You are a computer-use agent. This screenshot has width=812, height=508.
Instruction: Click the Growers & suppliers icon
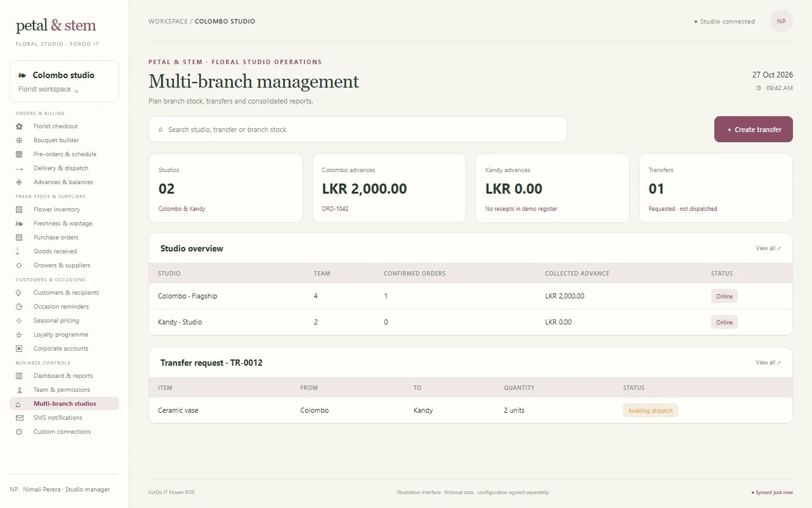point(19,265)
